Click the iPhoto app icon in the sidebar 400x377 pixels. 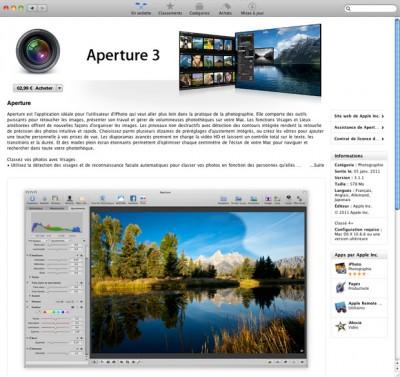pos(341,268)
